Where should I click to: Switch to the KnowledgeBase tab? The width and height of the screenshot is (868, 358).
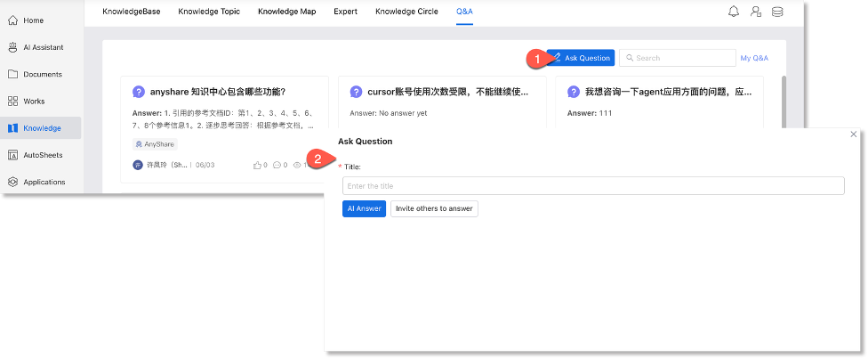[x=132, y=12]
